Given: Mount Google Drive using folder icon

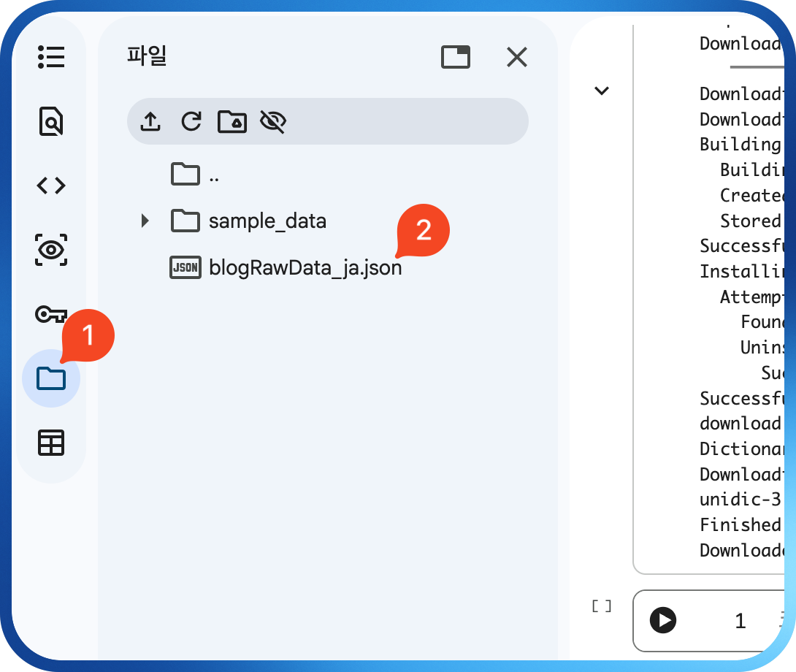Looking at the screenshot, I should click(232, 121).
